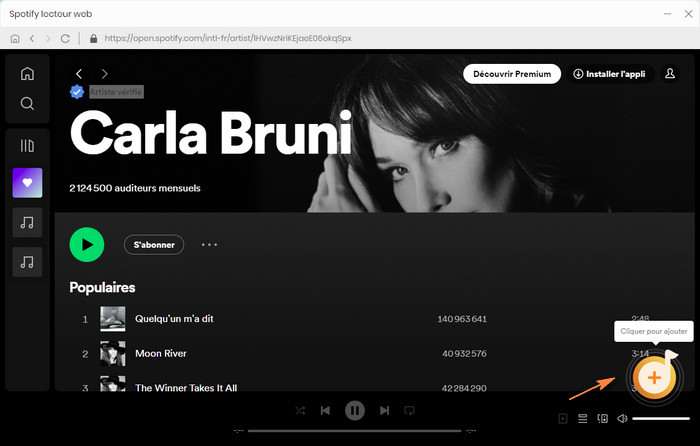Open connect to a device icon
Image resolution: width=700 pixels, height=446 pixels.
point(603,418)
